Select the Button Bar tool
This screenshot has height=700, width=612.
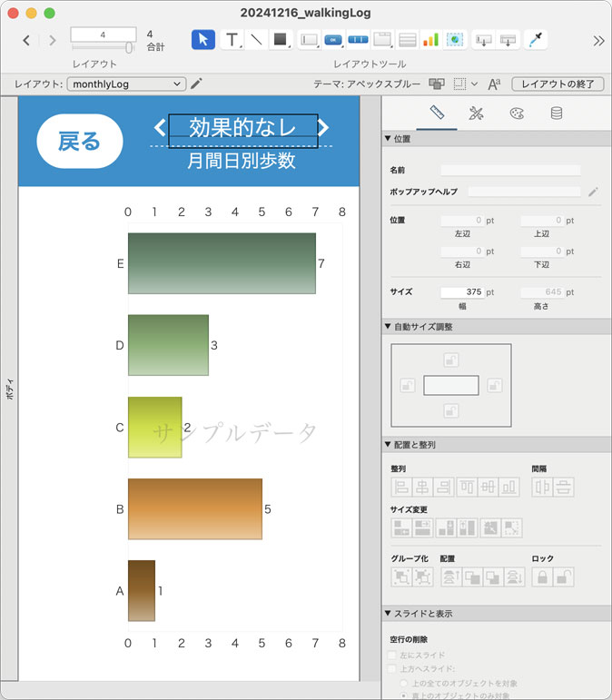[x=358, y=40]
